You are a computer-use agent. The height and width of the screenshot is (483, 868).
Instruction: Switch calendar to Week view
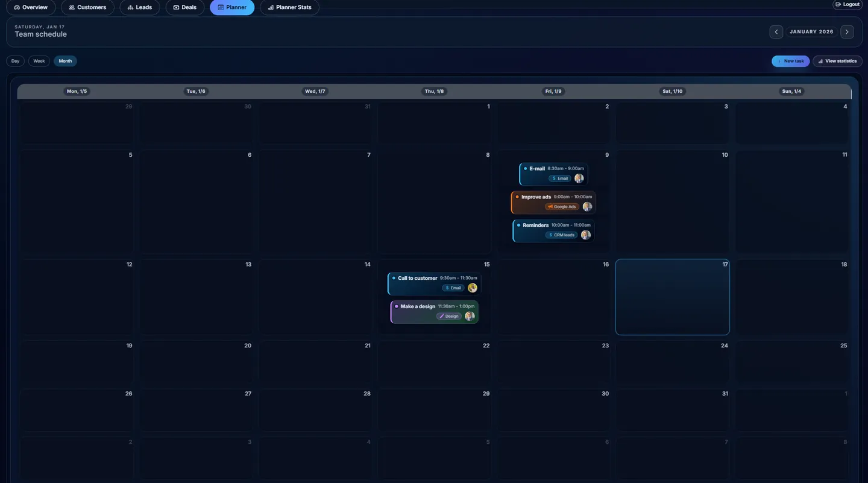click(x=39, y=61)
